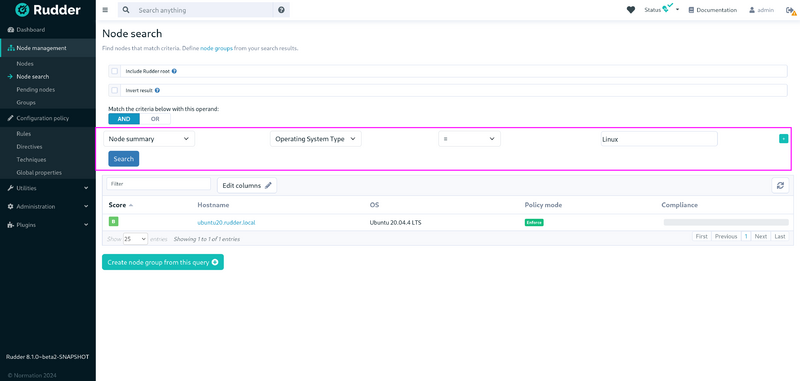Open Global properties page
This screenshot has width=800, height=381.
tap(39, 172)
